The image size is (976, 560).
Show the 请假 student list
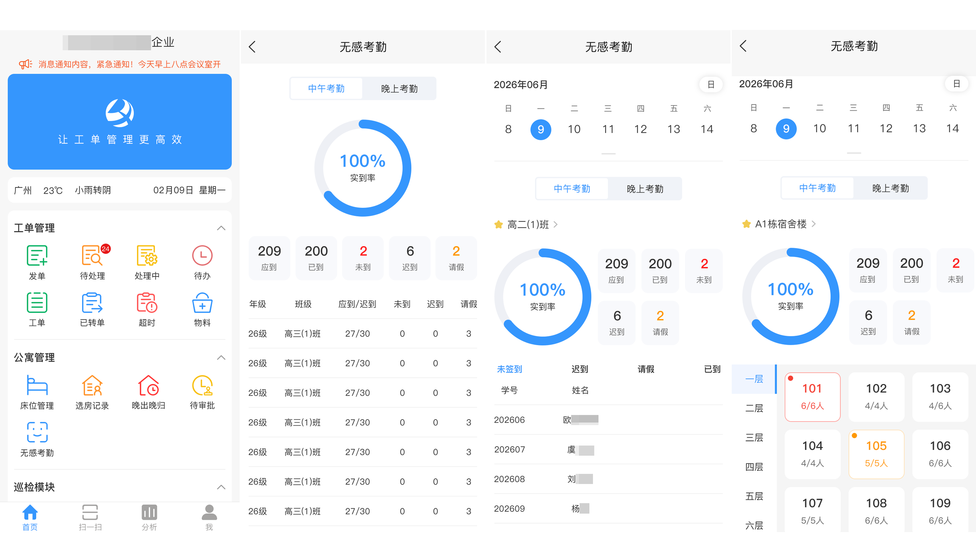[646, 369]
